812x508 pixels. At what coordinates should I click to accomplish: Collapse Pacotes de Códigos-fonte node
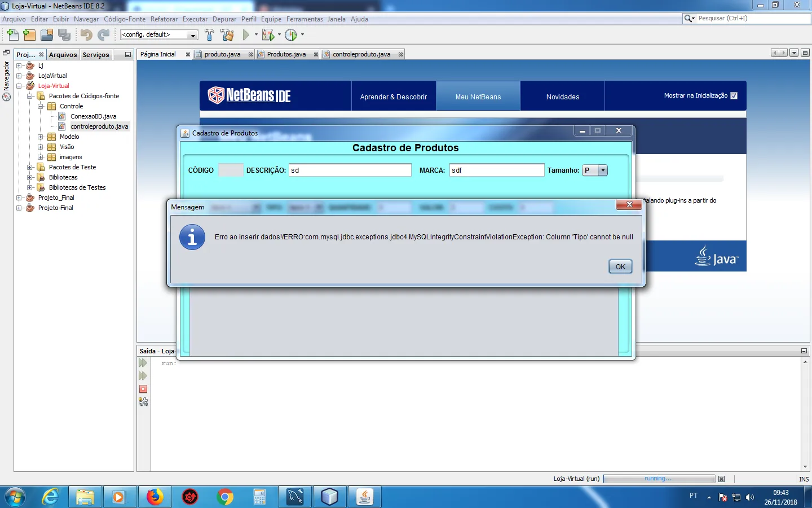(x=29, y=96)
